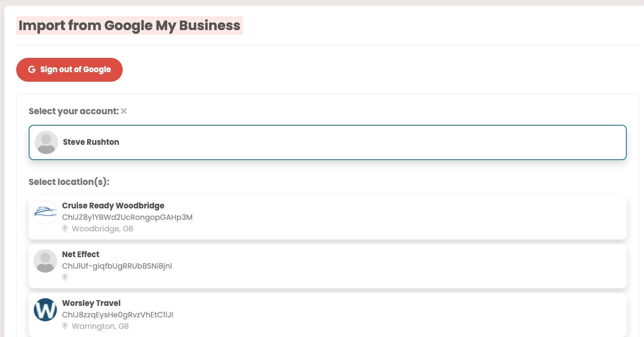The image size is (644, 337).
Task: Click the Worsley Travel W logo
Action: 45,310
